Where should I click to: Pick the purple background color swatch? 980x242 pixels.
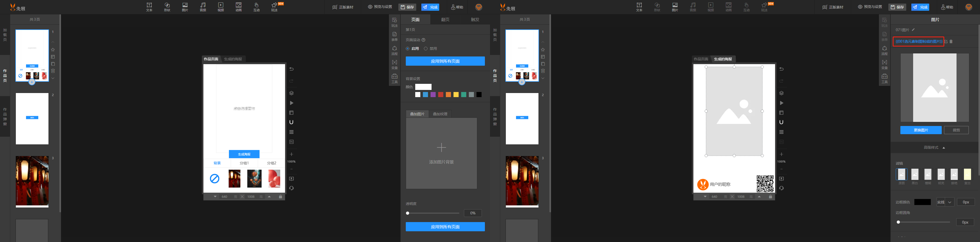(433, 95)
